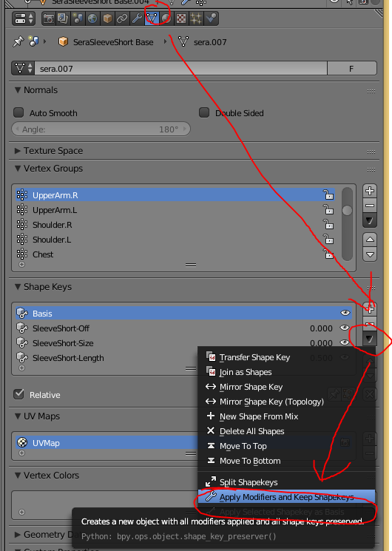
Task: Open the Render Layers properties tab
Action: click(64, 18)
